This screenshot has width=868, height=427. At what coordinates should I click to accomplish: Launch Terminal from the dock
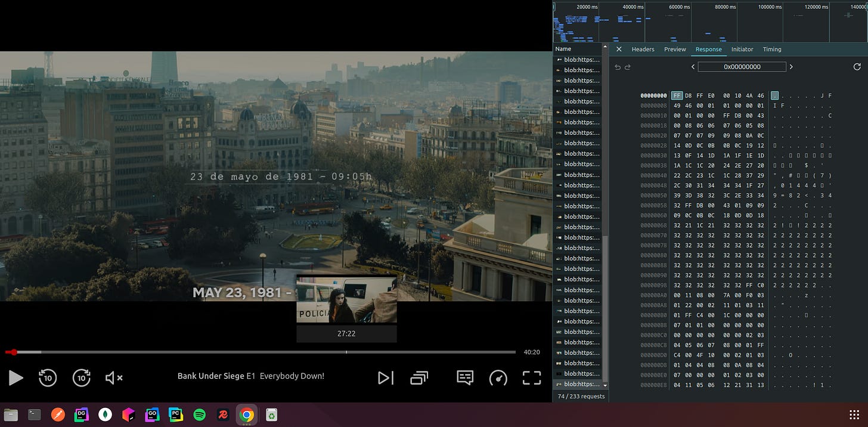pyautogui.click(x=35, y=414)
